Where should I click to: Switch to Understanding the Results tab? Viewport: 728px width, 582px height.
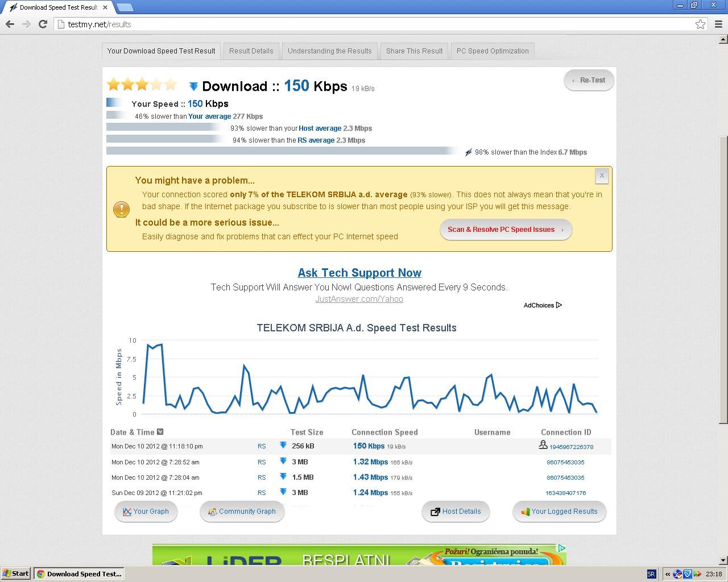330,51
